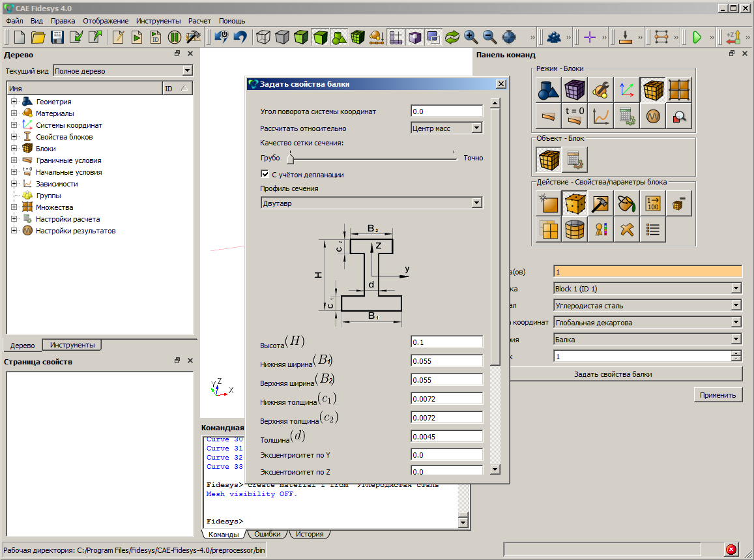Switch to the Ошибки console tab

pos(267,534)
